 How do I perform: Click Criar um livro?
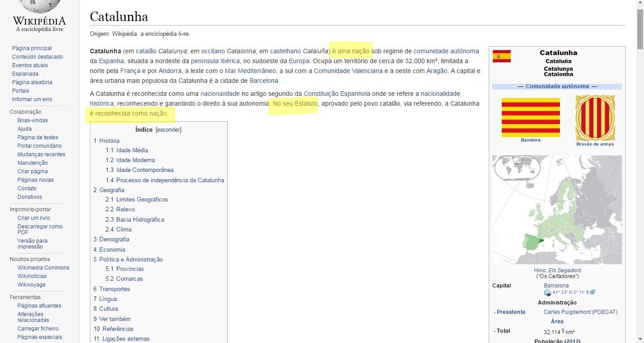click(34, 218)
